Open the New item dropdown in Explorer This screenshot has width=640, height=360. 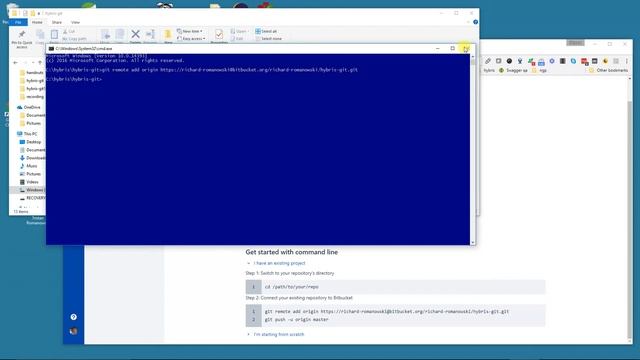[x=190, y=31]
